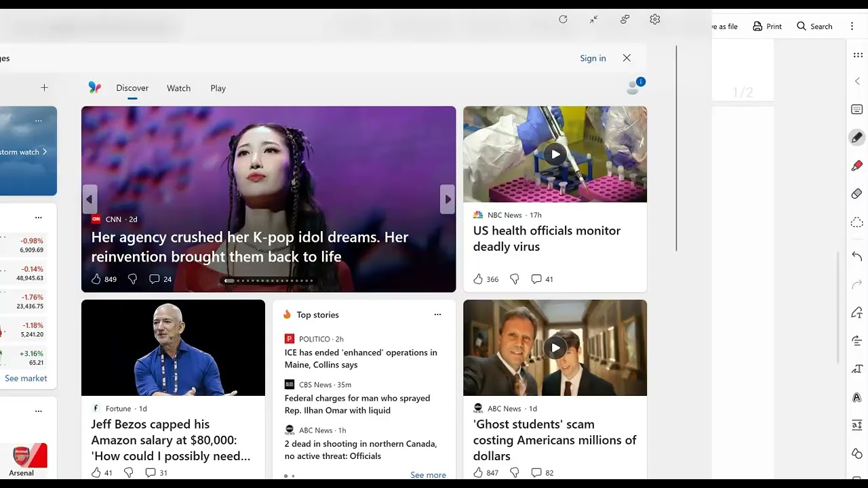The image size is (868, 488).
Task: Add a widget with the plus icon
Action: (44, 87)
